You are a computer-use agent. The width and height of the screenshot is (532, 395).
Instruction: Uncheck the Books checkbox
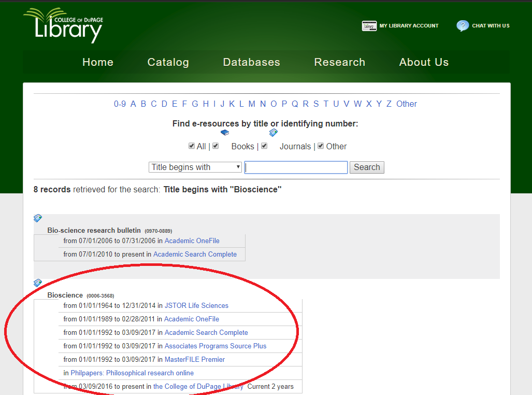coord(215,146)
